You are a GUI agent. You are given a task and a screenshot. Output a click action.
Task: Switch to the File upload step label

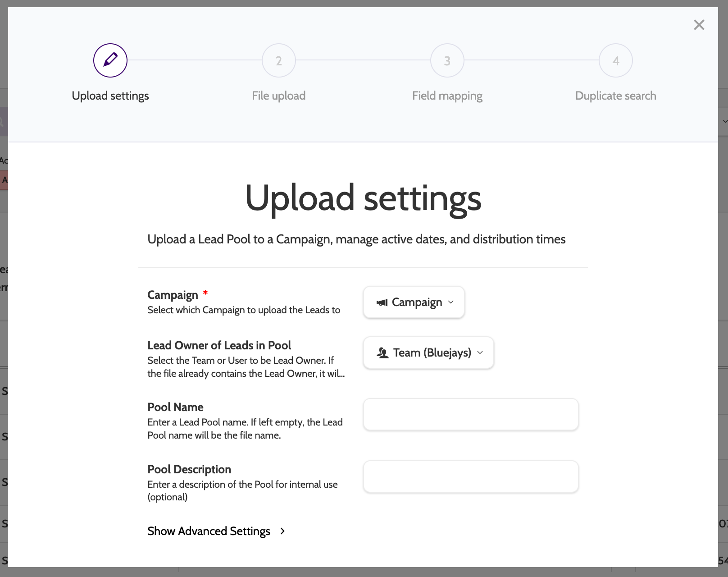pyautogui.click(x=279, y=96)
